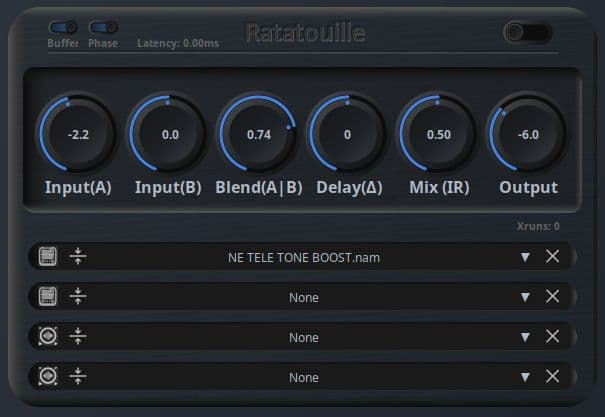Click the Delay(Δ) label
Image resolution: width=605 pixels, height=417 pixels.
pyautogui.click(x=349, y=187)
